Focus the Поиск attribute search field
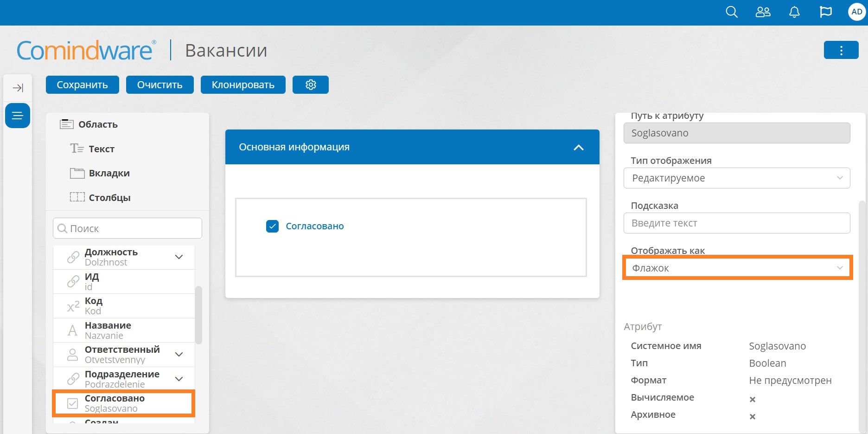 (x=128, y=228)
